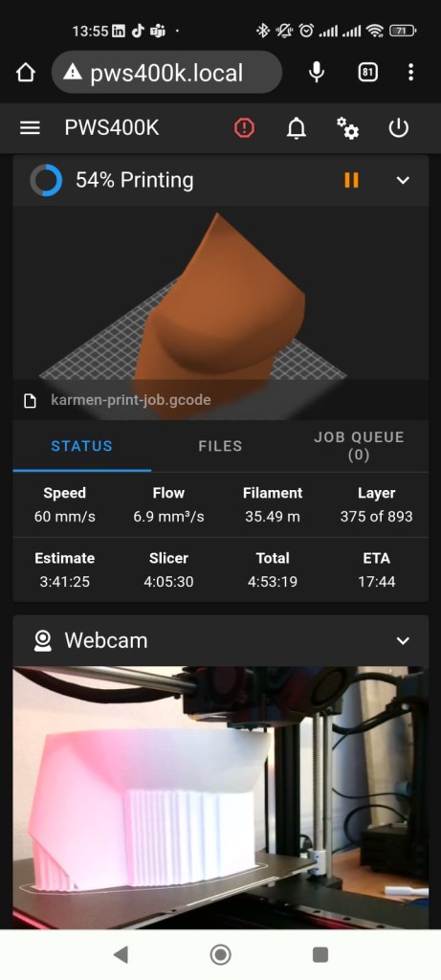Open the notifications bell
Viewport: 441px width, 980px height.
pyautogui.click(x=297, y=128)
